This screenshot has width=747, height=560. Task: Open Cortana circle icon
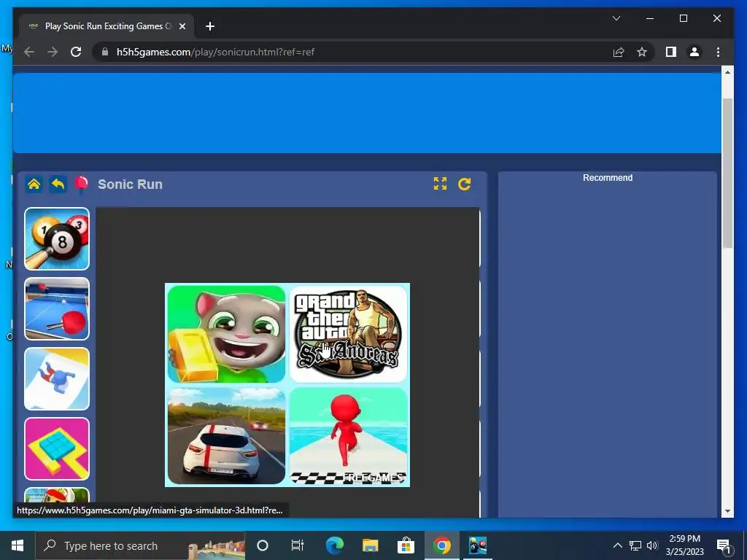click(x=263, y=545)
